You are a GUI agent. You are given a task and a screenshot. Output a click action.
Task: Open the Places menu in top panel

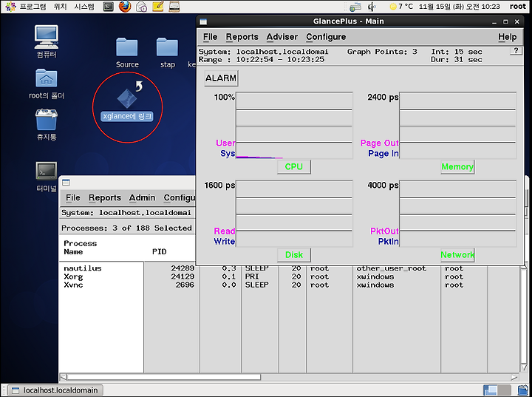tap(60, 7)
